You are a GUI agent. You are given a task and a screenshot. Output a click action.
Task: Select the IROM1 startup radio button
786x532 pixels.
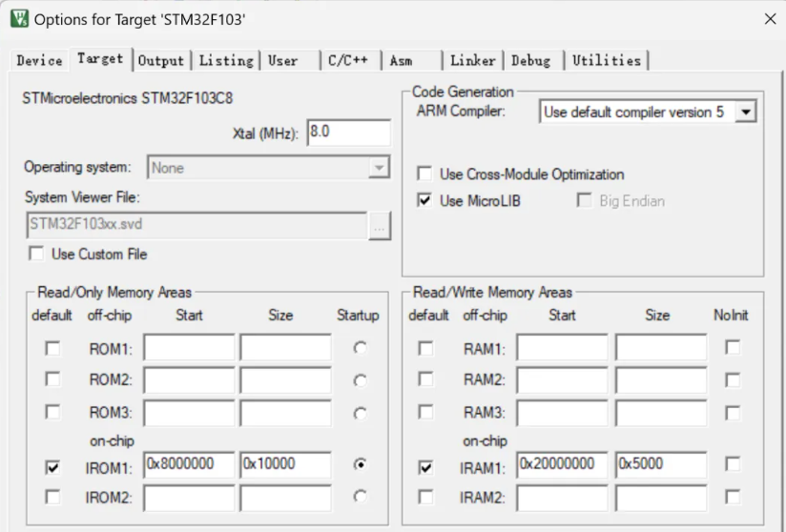pyautogui.click(x=360, y=464)
